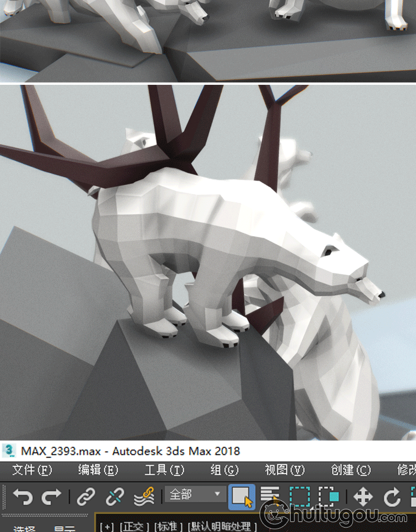Open the 组(G) menu
The image size is (416, 532).
(224, 470)
